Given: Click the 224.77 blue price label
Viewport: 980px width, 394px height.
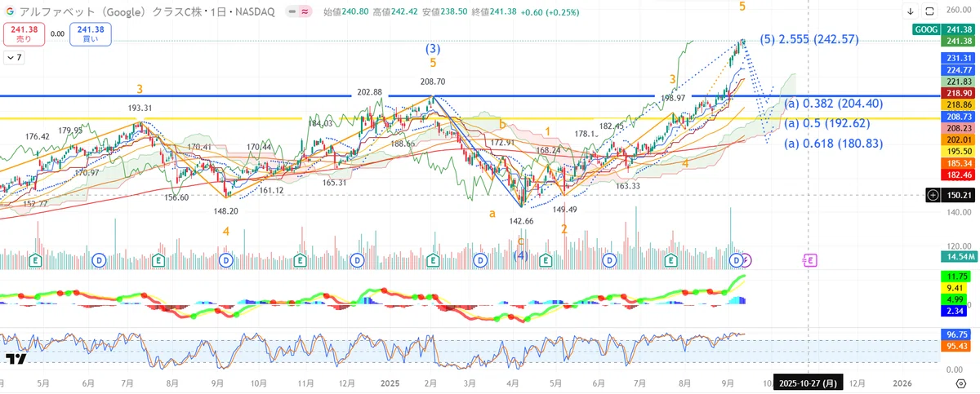Looking at the screenshot, I should click(958, 70).
